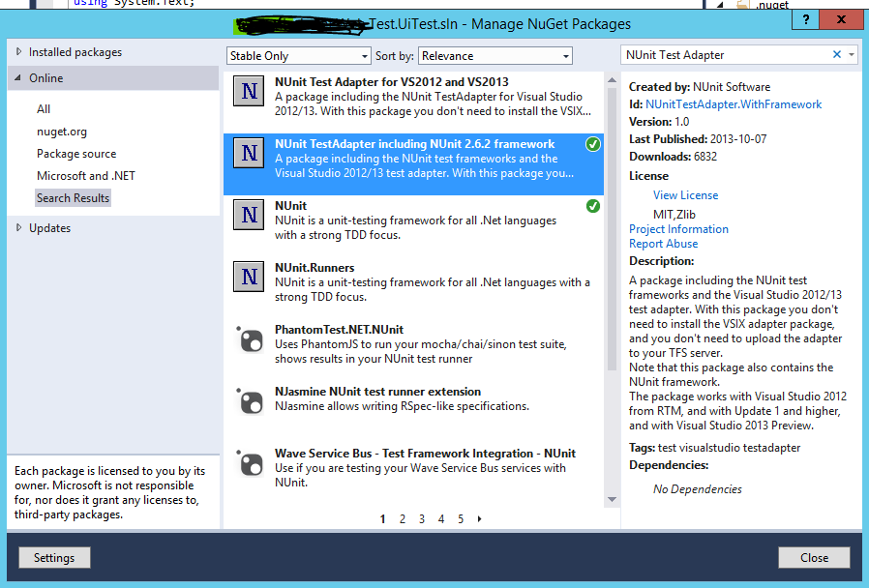The height and width of the screenshot is (588, 869).
Task: Open the View License link
Action: (x=685, y=195)
